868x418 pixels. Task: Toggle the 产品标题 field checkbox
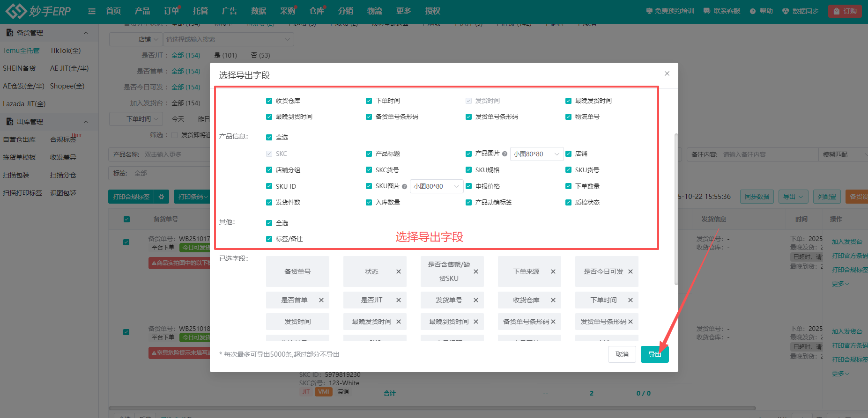point(369,154)
